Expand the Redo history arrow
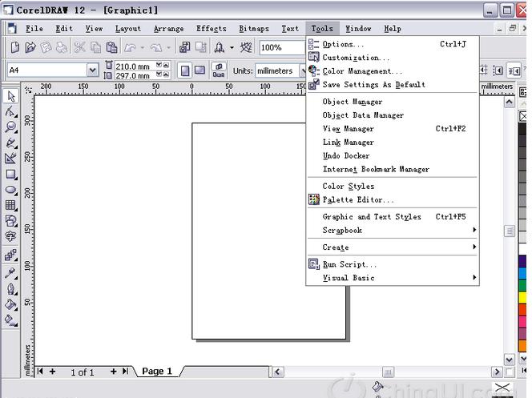Image resolution: width=532 pixels, height=398 pixels. click(x=168, y=47)
